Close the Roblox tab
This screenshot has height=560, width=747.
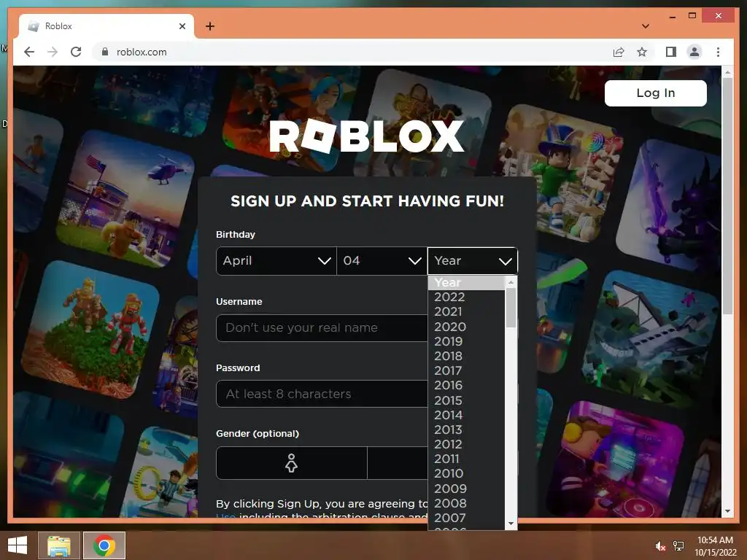pyautogui.click(x=182, y=26)
